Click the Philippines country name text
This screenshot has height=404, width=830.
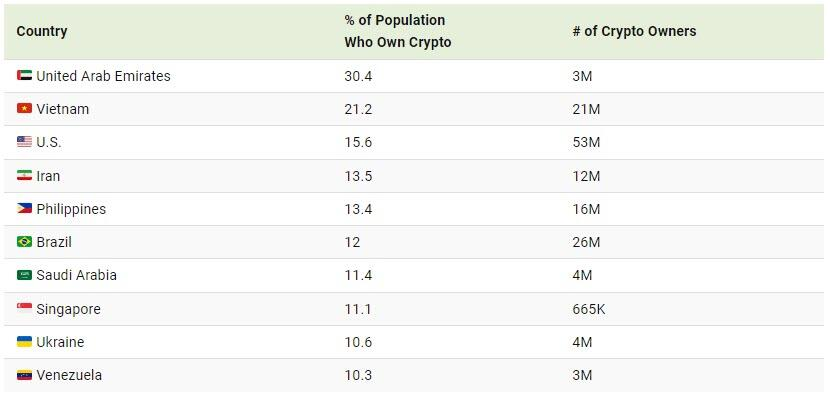71,209
